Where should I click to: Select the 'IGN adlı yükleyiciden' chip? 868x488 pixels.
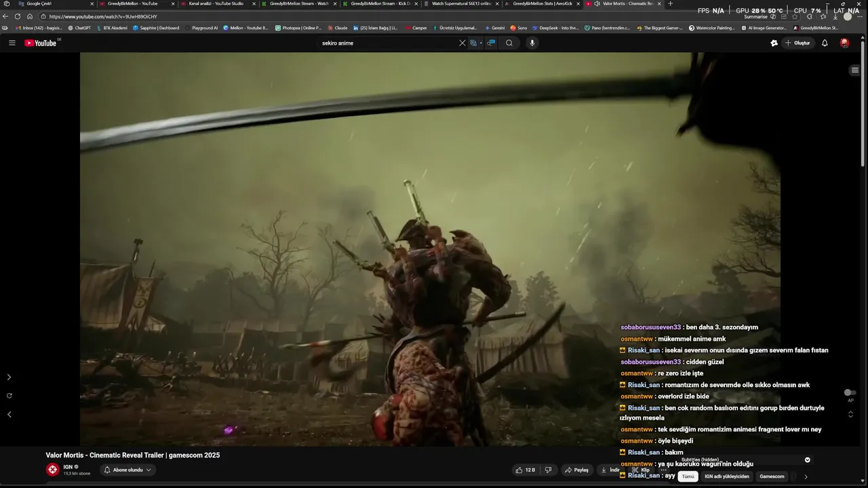click(x=727, y=476)
